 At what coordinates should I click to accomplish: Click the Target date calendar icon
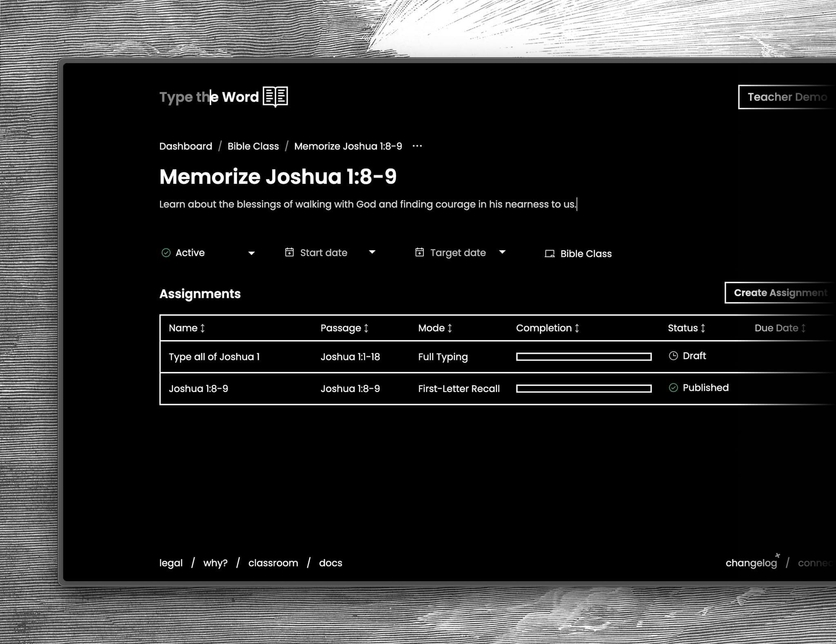point(419,252)
